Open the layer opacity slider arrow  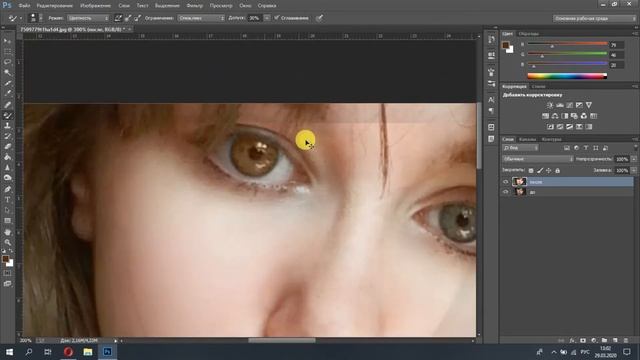(x=634, y=159)
